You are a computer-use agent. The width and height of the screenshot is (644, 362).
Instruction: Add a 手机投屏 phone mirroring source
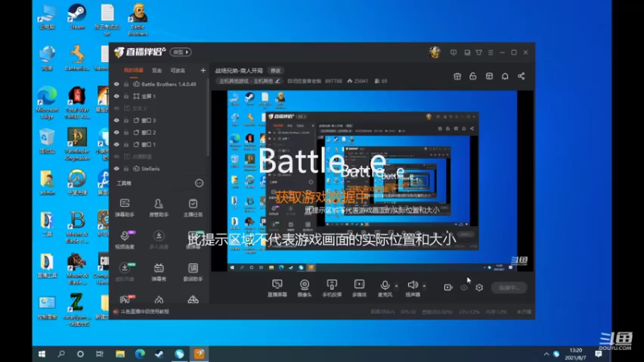pyautogui.click(x=332, y=288)
